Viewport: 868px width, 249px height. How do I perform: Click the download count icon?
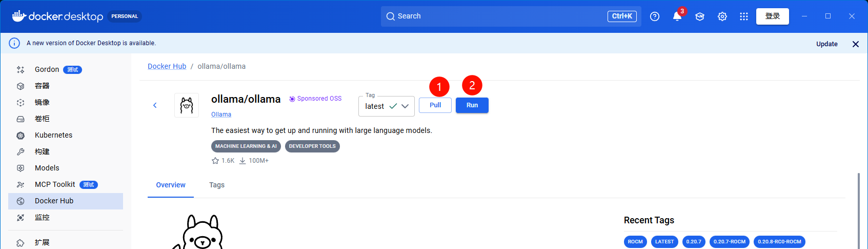click(243, 161)
